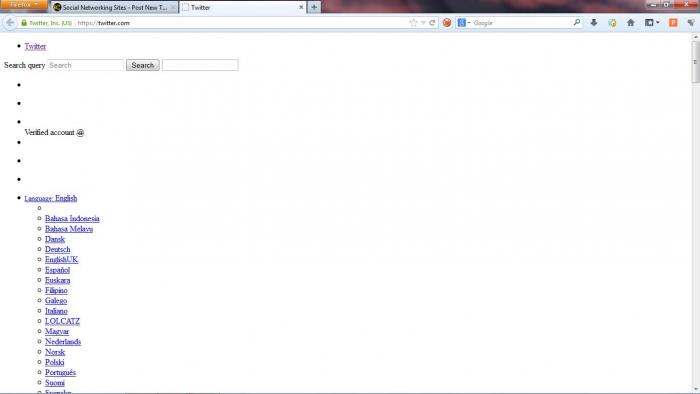Click the vertical scrollbar thumb
Viewport: 700px width, 394px height.
(696, 62)
